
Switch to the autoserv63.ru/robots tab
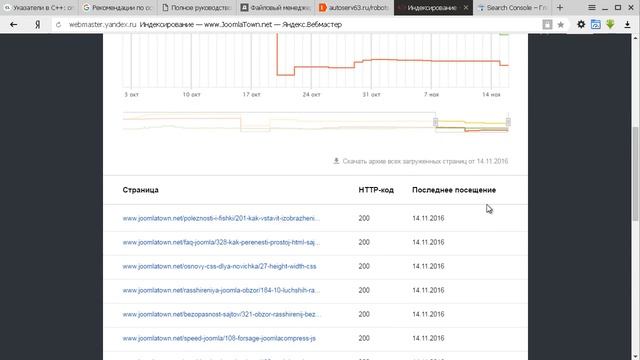pos(354,7)
